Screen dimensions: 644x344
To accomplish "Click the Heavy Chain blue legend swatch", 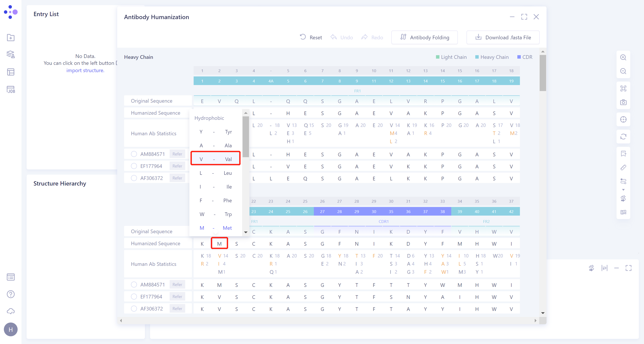I will pyautogui.click(x=477, y=57).
